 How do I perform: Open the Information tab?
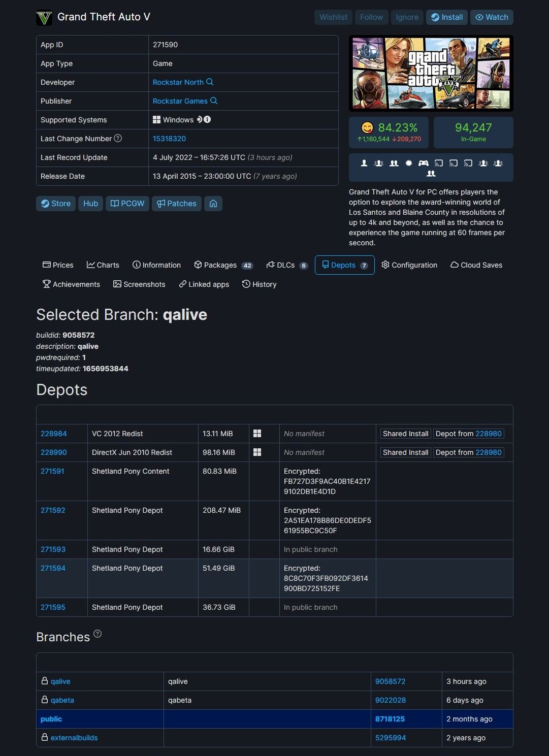point(156,265)
